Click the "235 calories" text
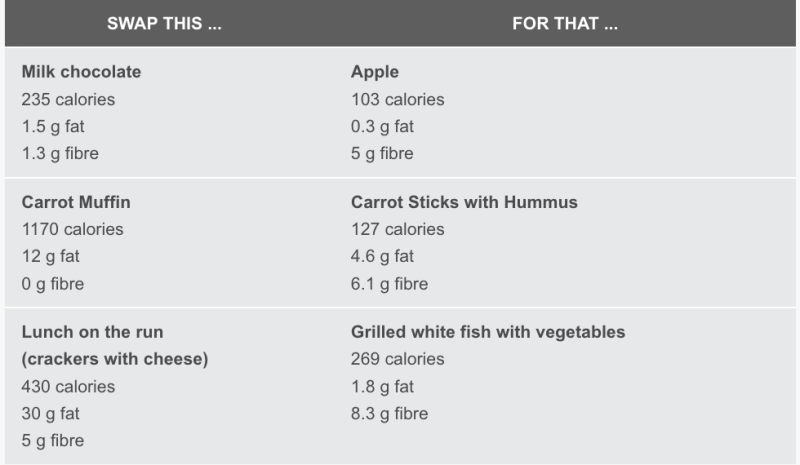This screenshot has width=800, height=465. tap(68, 100)
